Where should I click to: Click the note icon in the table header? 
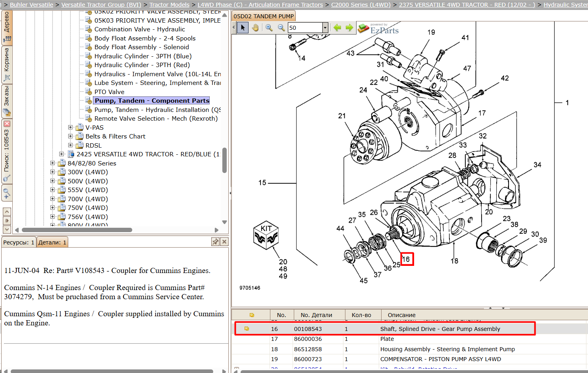pyautogui.click(x=251, y=315)
